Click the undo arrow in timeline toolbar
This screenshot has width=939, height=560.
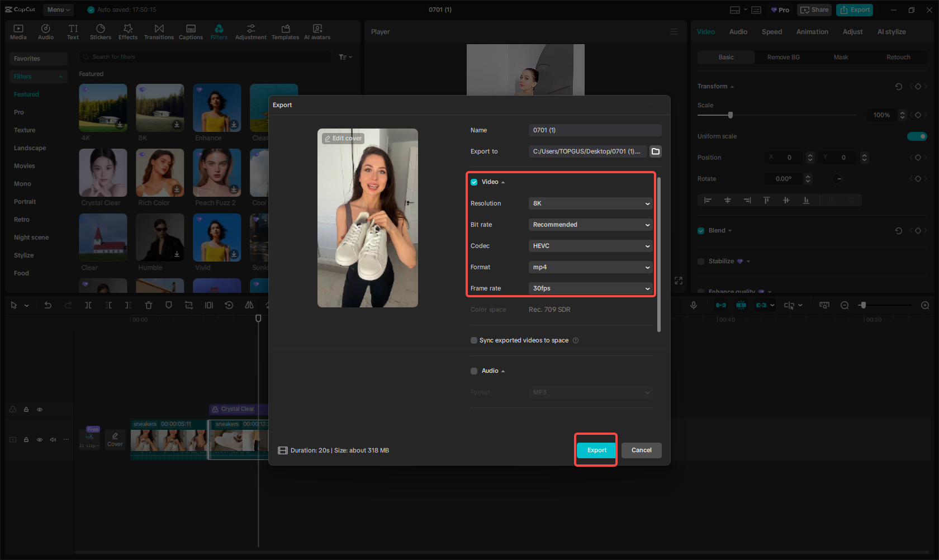[x=48, y=305]
